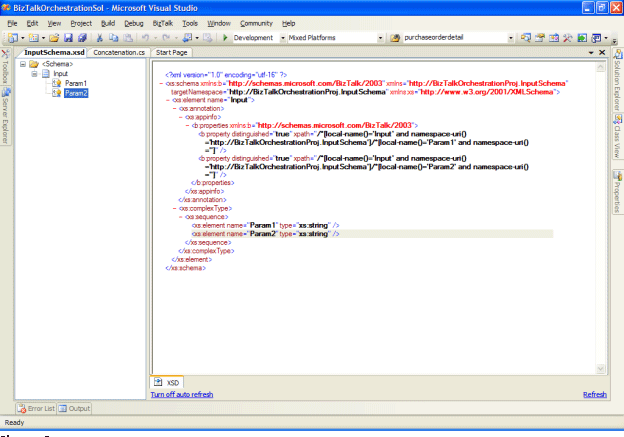
Task: Collapse the Input tree node
Action: coord(35,74)
